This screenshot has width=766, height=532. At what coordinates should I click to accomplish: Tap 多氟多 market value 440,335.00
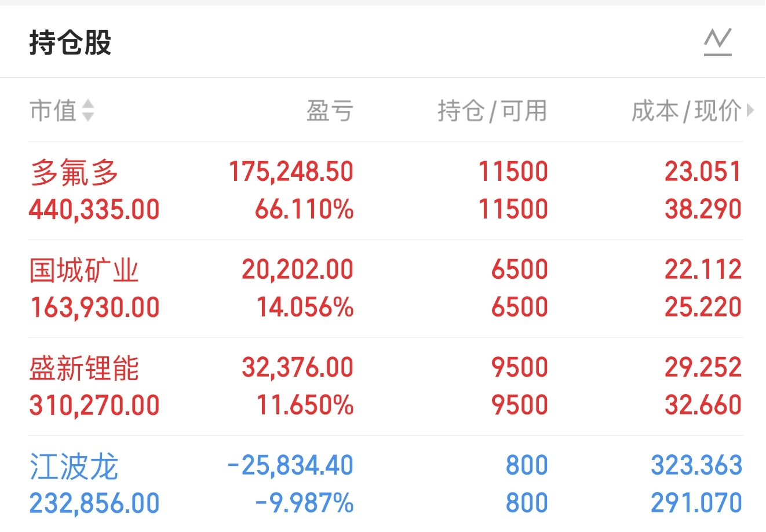click(x=94, y=209)
